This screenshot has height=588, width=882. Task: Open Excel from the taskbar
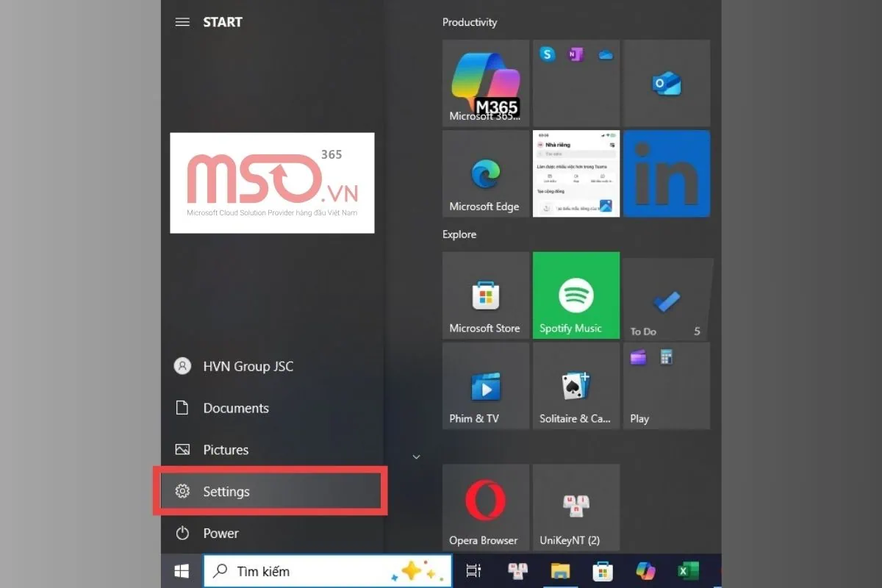click(x=688, y=570)
